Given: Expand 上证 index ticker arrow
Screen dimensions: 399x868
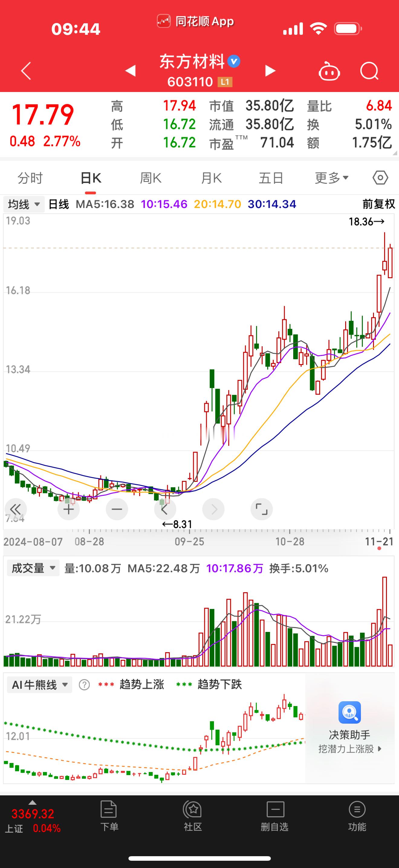Looking at the screenshot, I should tap(33, 802).
